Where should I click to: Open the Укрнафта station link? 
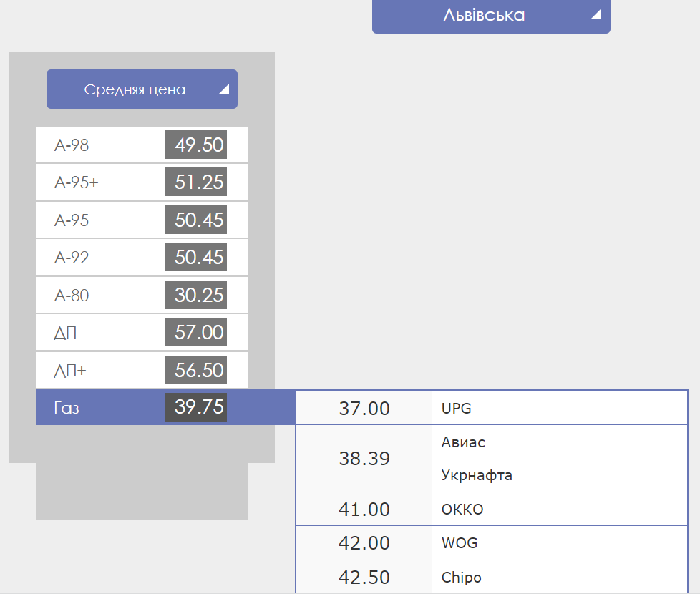click(477, 475)
